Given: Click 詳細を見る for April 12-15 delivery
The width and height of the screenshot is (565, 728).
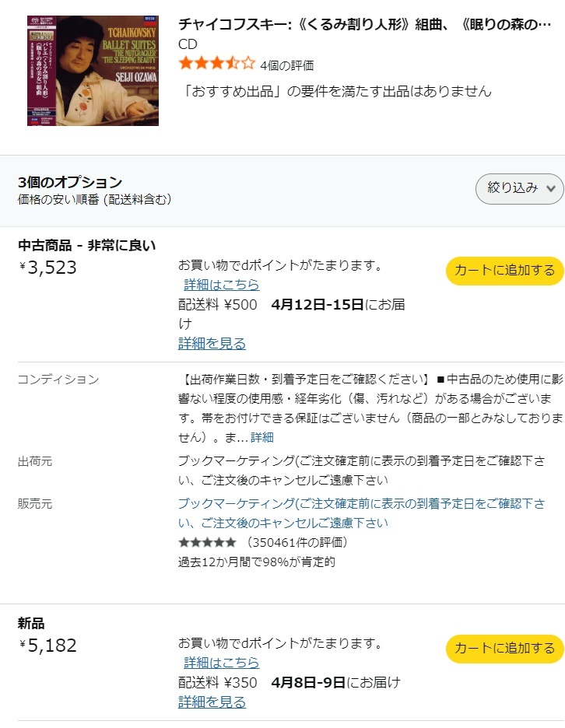Looking at the screenshot, I should [x=212, y=344].
